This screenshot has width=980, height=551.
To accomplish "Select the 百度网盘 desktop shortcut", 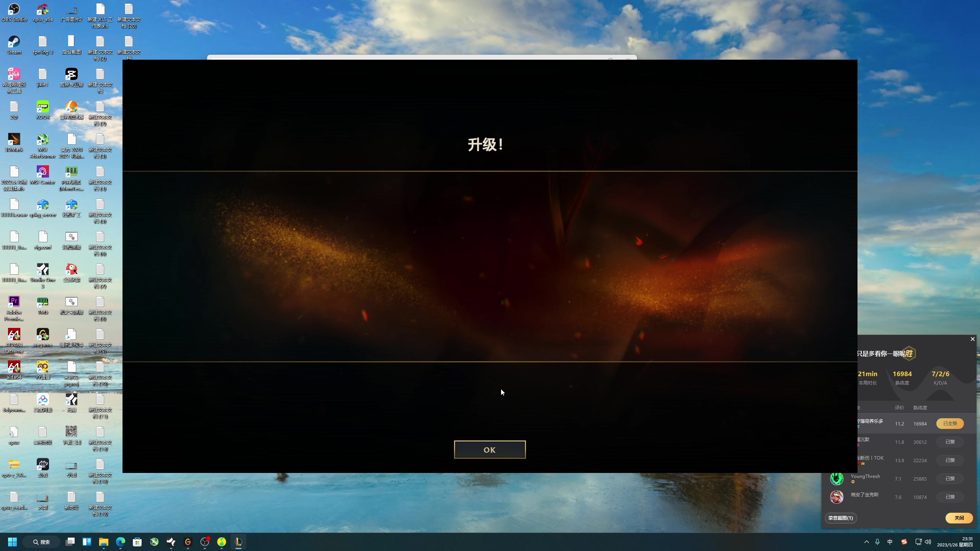I will pyautogui.click(x=43, y=403).
